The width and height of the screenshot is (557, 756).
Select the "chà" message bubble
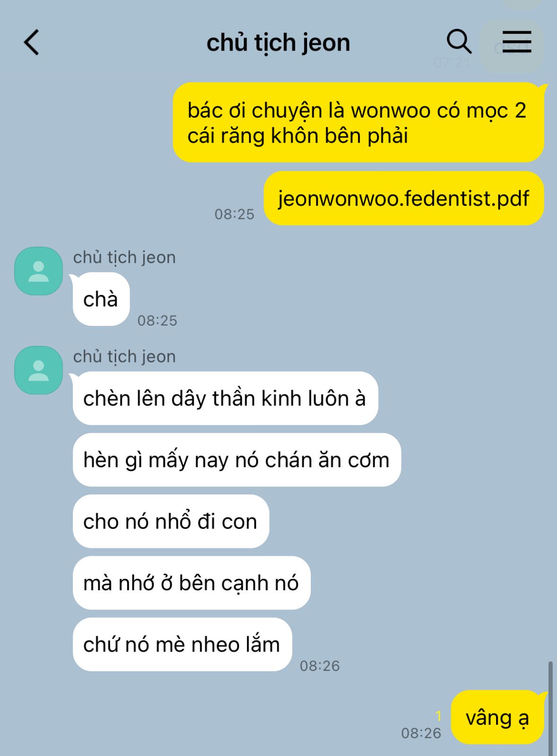click(101, 299)
